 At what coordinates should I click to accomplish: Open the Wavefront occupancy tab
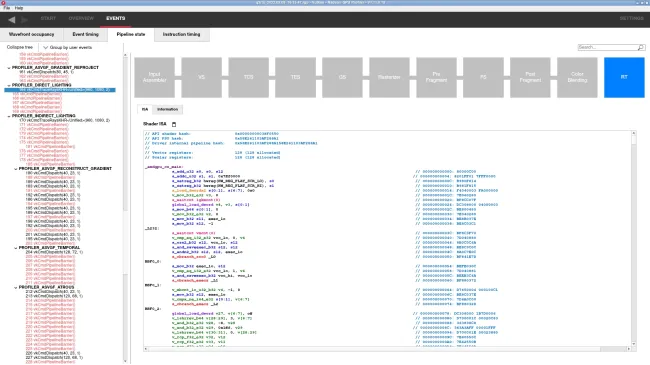[x=32, y=34]
